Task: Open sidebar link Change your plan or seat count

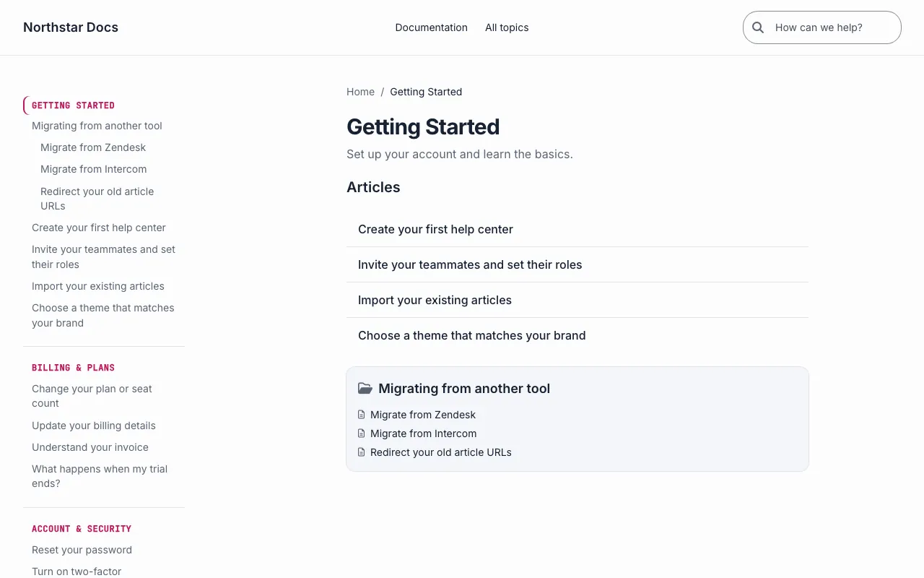Action: 92,396
